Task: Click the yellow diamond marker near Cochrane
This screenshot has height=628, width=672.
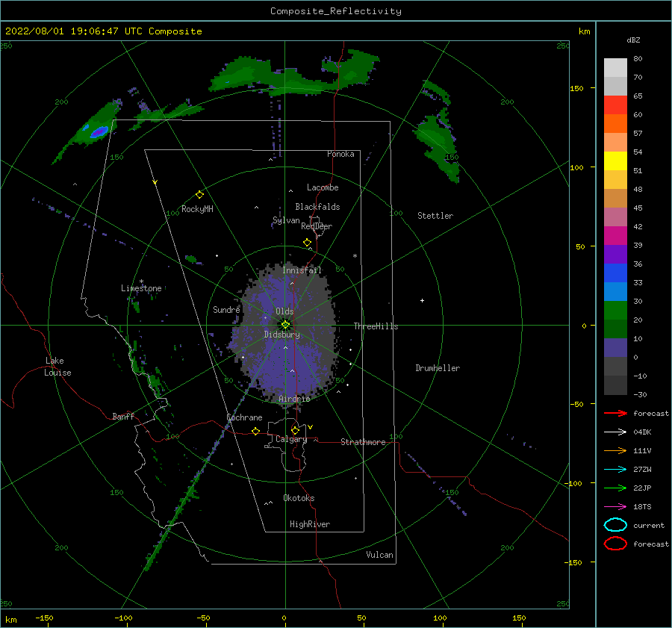Action: click(x=255, y=431)
